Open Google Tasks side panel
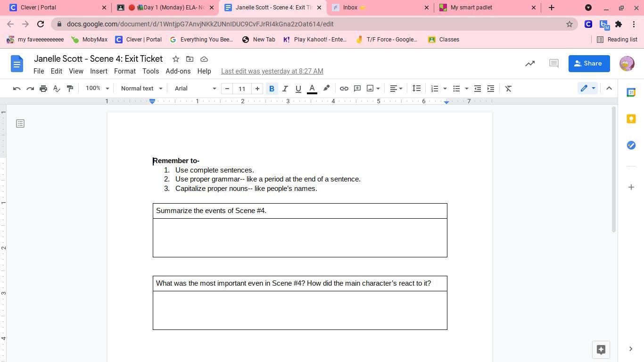This screenshot has width=644, height=362. click(631, 145)
